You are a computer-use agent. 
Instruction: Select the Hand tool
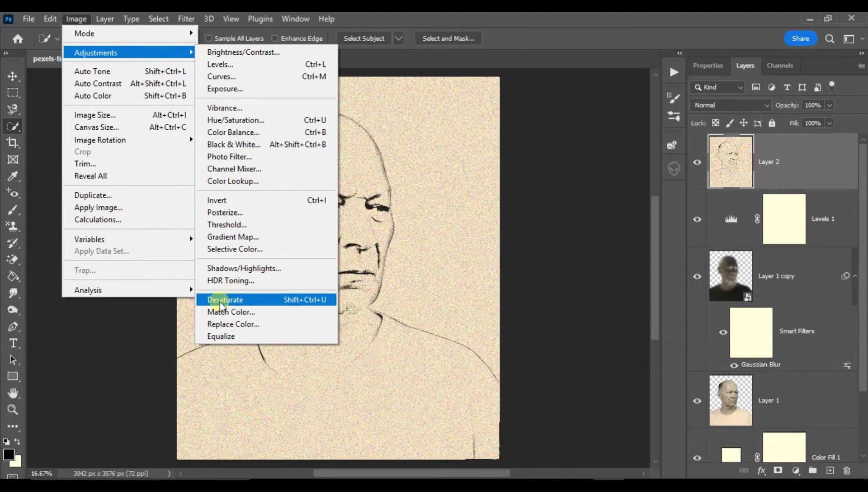pos(13,393)
